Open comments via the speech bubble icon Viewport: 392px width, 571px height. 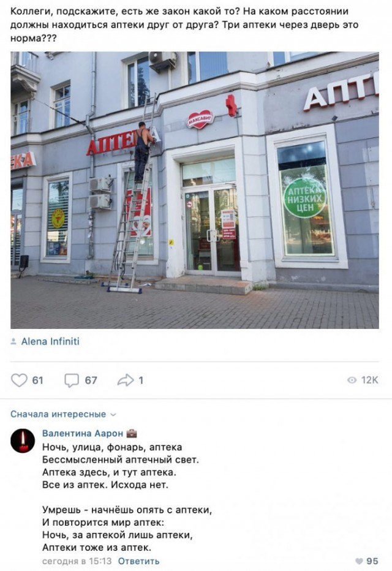point(71,380)
